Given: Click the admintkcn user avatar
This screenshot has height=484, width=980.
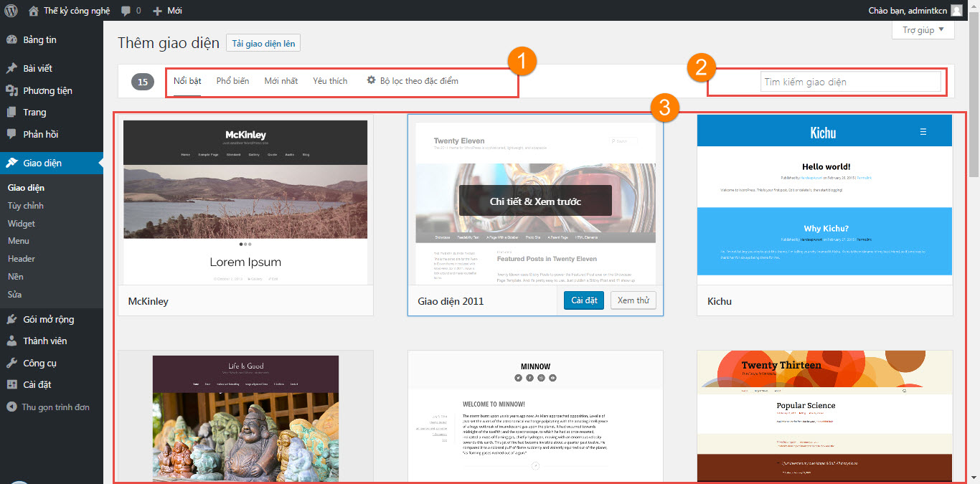Looking at the screenshot, I should pyautogui.click(x=956, y=11).
